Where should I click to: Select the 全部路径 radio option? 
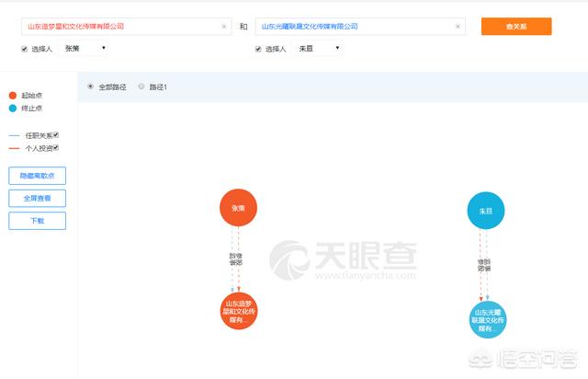click(x=90, y=86)
